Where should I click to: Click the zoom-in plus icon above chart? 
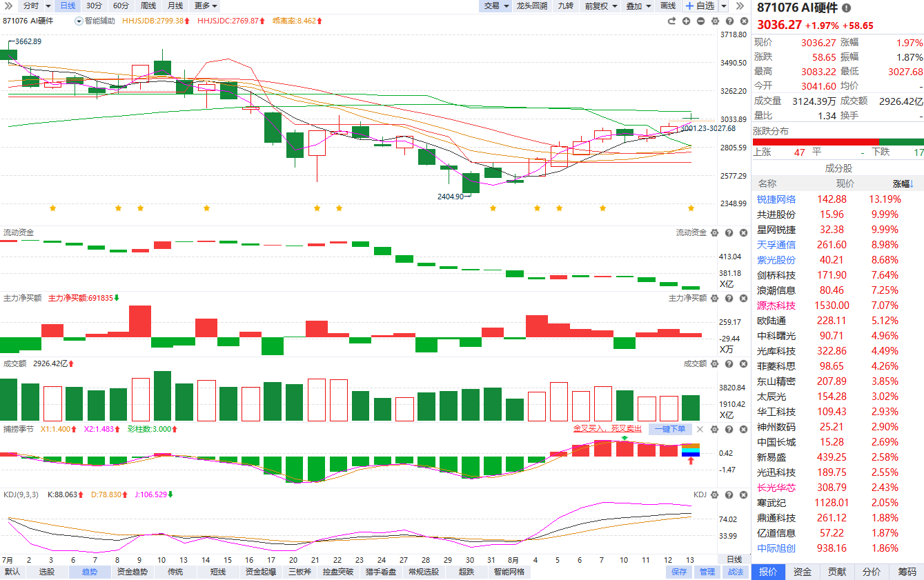(686, 21)
